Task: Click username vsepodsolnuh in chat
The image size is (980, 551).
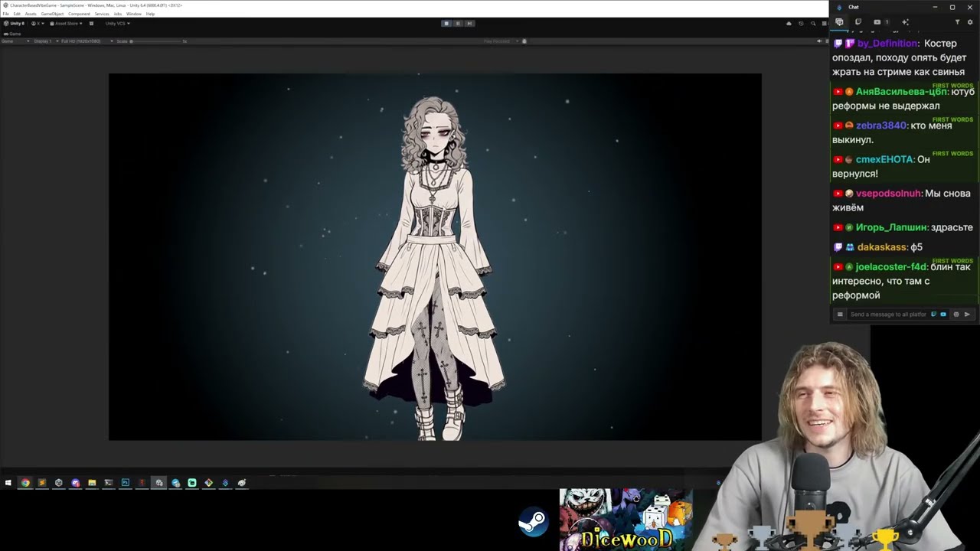Action: [889, 194]
